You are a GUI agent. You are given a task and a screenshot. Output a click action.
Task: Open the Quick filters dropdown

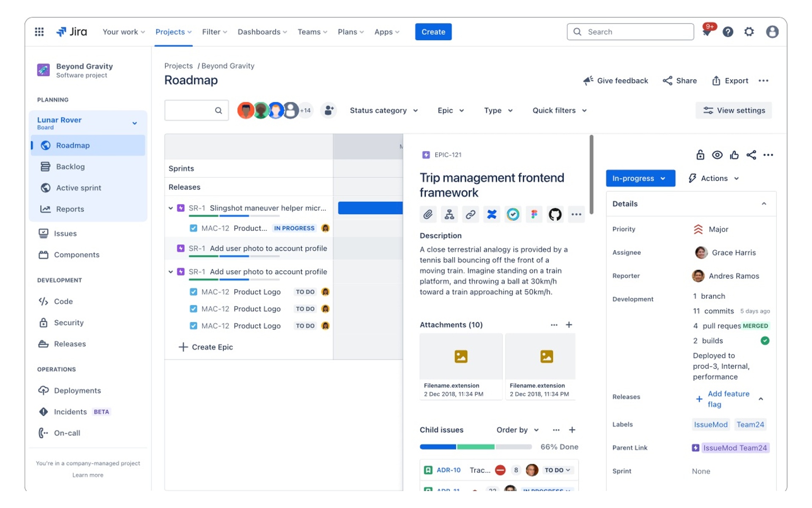560,110
